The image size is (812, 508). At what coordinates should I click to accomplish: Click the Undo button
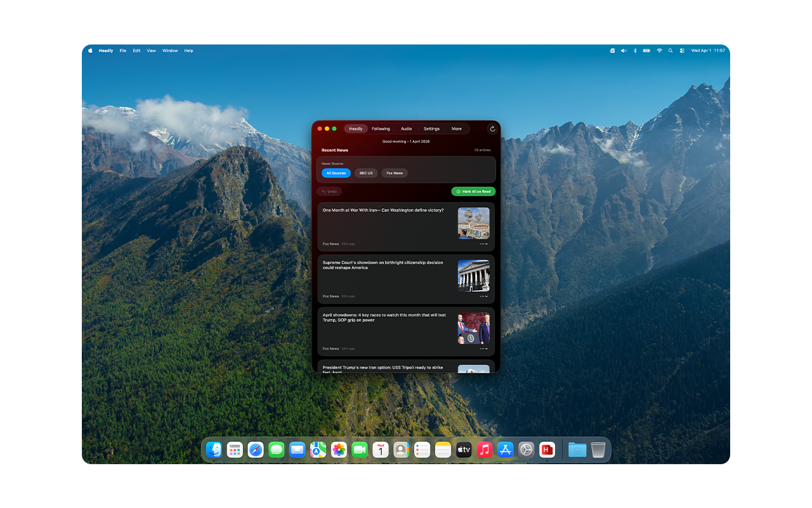[x=329, y=191]
